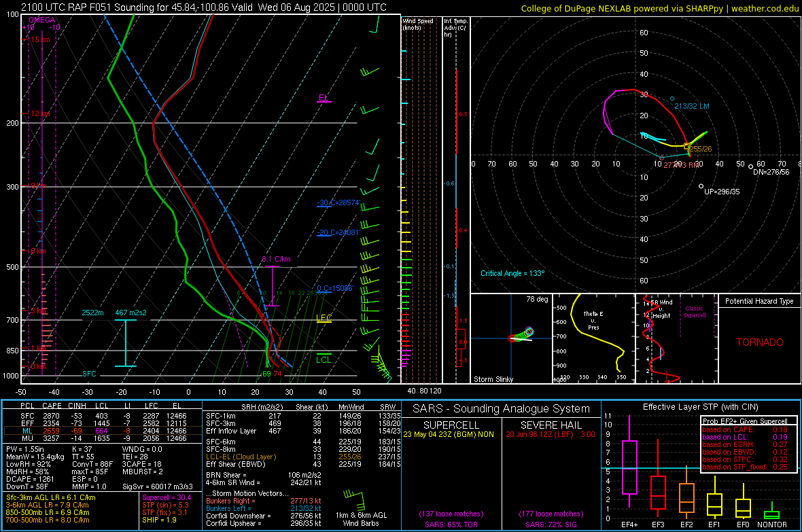Viewport: 802px width, 532px height.
Task: Open the weather.cod.edu NEXLAB credit text
Action: click(x=659, y=9)
